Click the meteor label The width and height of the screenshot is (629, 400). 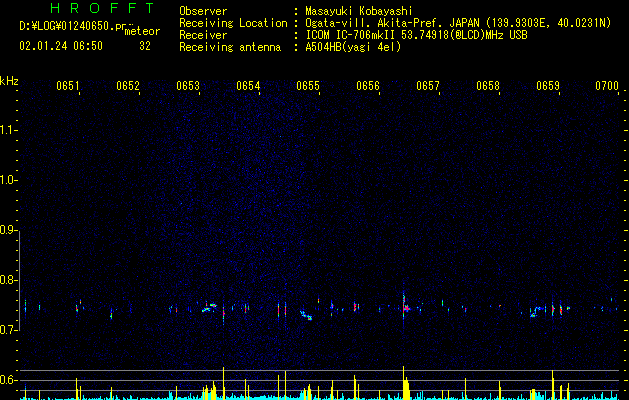pyautogui.click(x=142, y=31)
